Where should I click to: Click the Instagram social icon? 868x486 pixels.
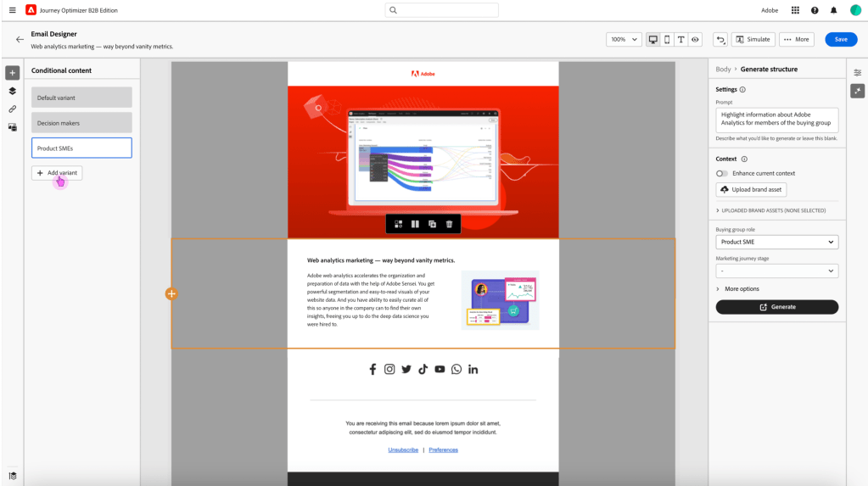tap(389, 369)
